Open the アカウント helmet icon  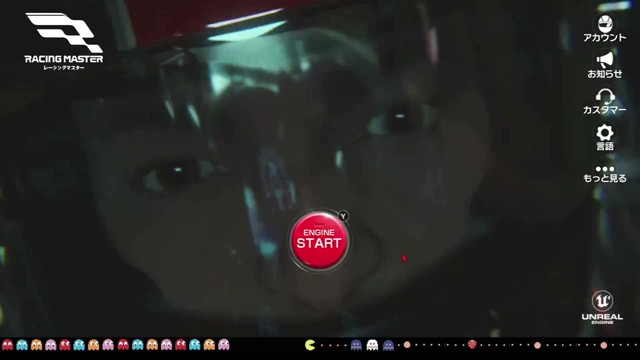pyautogui.click(x=604, y=29)
